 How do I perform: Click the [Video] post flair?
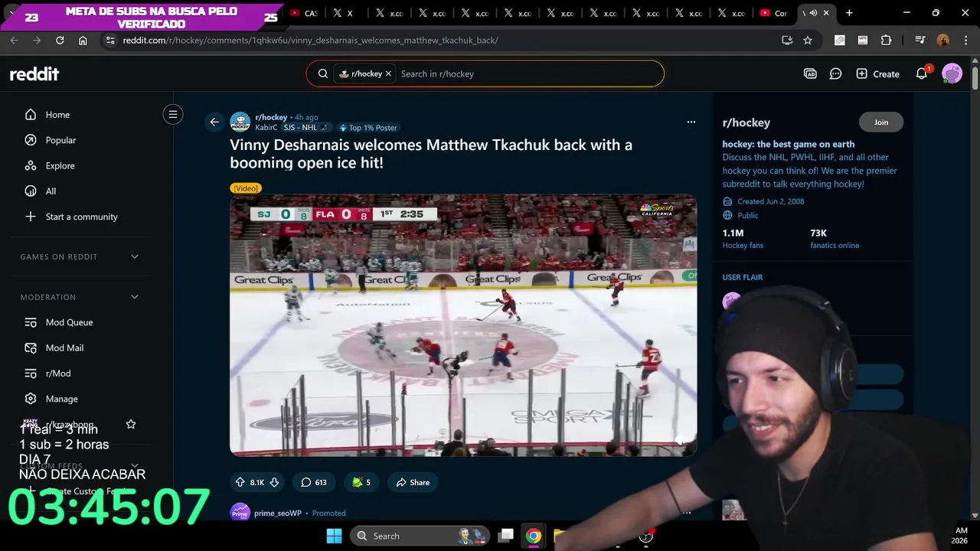246,188
